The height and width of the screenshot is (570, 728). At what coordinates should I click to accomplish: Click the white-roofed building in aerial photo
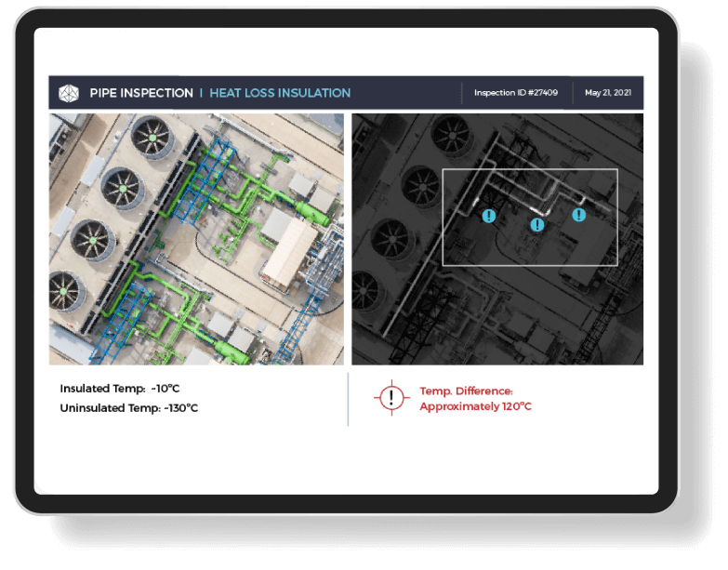point(291,249)
